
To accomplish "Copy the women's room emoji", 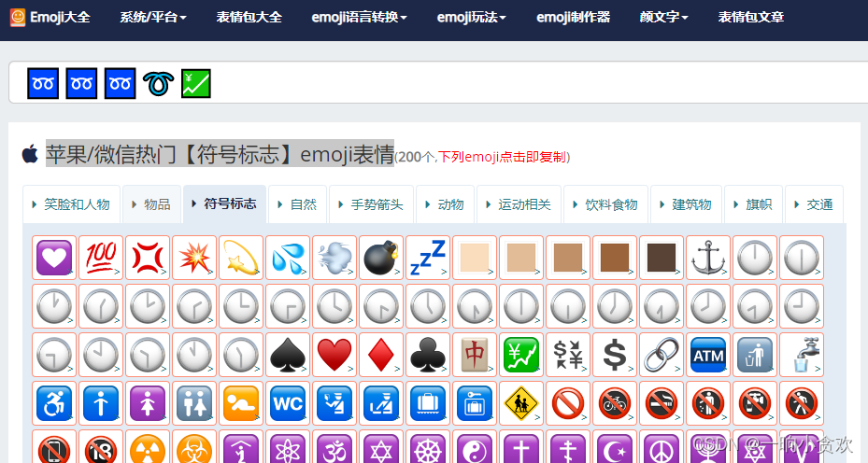I will coord(148,403).
